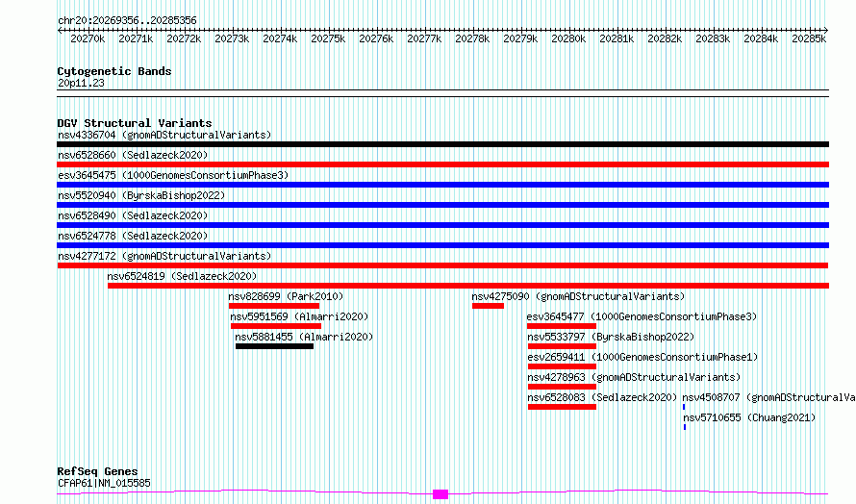Image resolution: width=856 pixels, height=504 pixels.
Task: Click the 20277k ruler label
Action: [x=424, y=39]
